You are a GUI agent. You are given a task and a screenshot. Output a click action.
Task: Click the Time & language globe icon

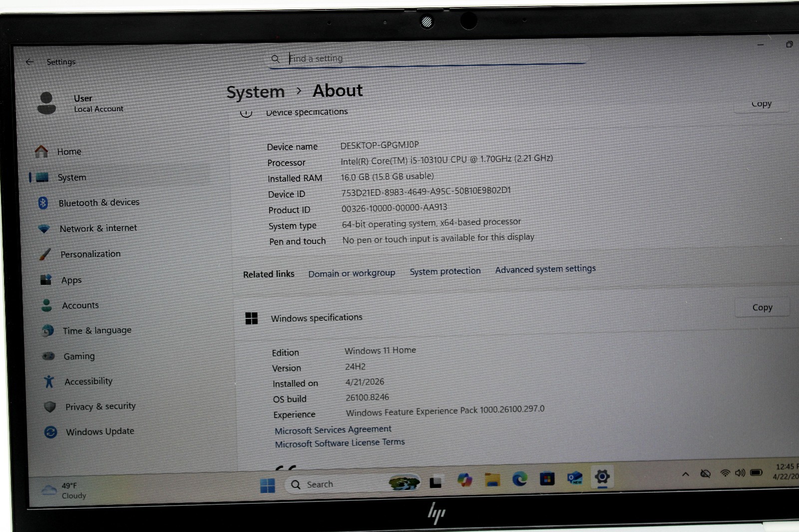coord(47,330)
